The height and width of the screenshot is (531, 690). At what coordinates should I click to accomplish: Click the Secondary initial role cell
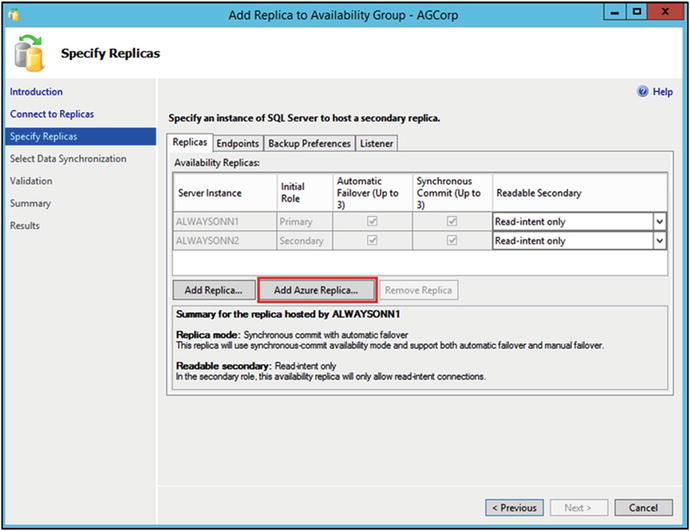click(305, 241)
